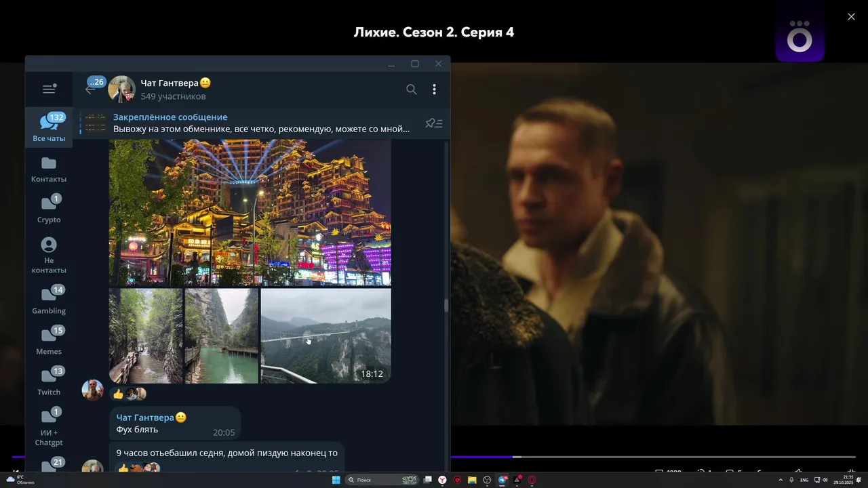Show the pinned messages list icon
The height and width of the screenshot is (488, 868).
click(x=434, y=123)
